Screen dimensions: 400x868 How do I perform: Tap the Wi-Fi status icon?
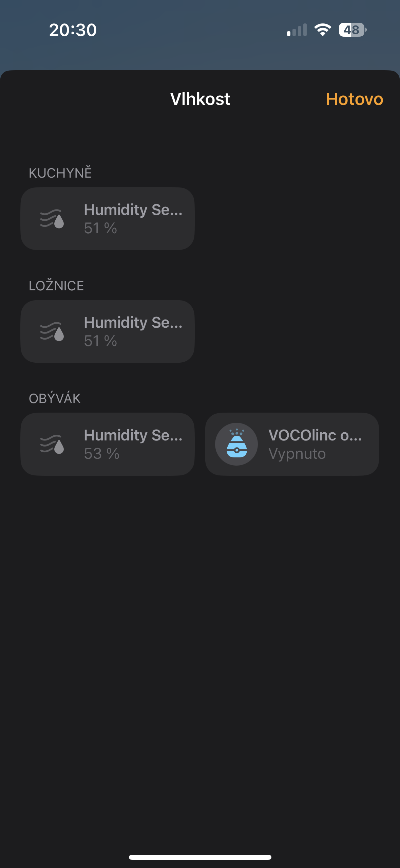pos(323,30)
